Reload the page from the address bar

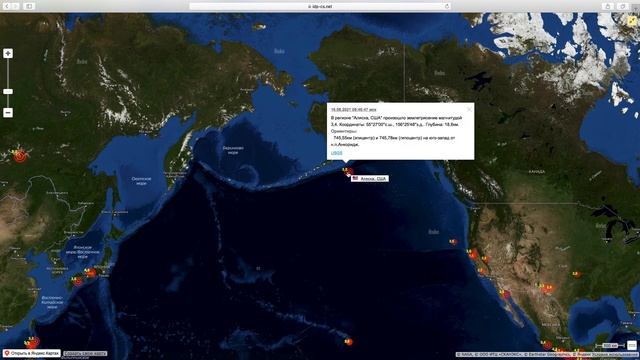[447, 6]
